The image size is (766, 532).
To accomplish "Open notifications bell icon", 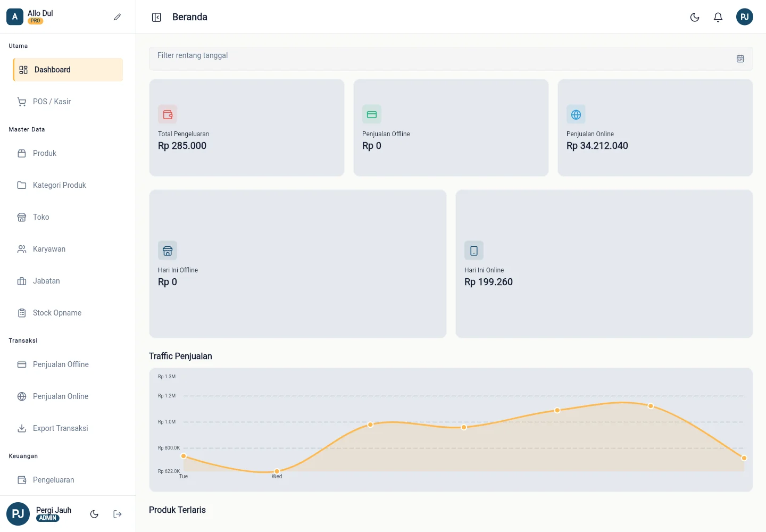I will [x=718, y=17].
